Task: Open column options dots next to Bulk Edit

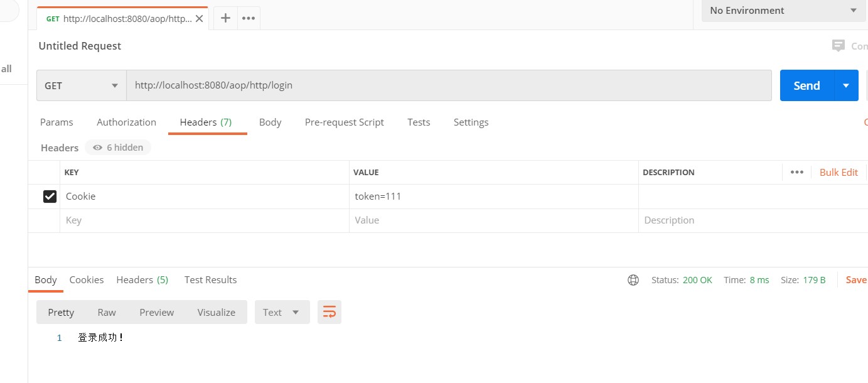Action: pos(797,172)
